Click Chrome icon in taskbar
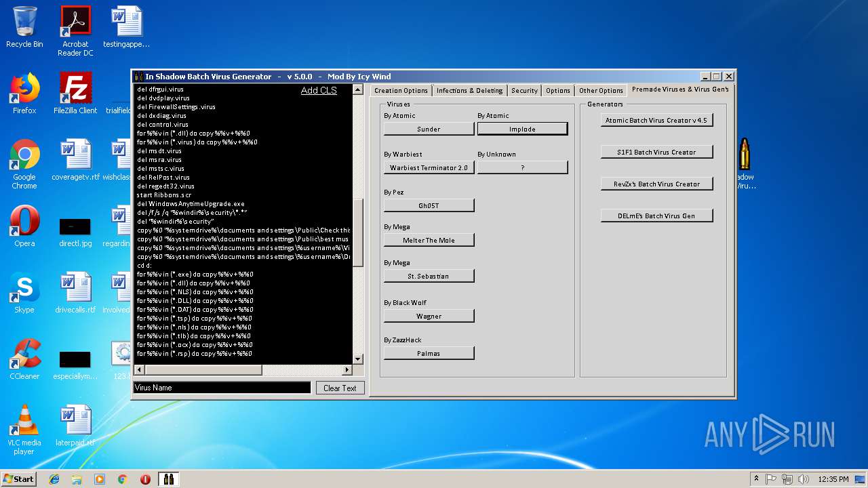The image size is (868, 488). (x=123, y=479)
